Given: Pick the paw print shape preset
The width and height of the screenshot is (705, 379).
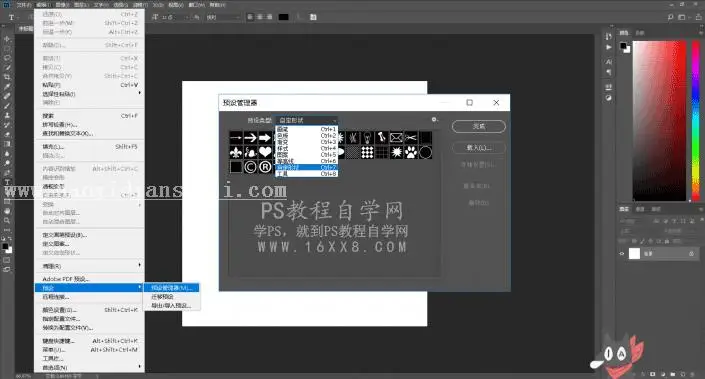Looking at the screenshot, I should point(411,152).
